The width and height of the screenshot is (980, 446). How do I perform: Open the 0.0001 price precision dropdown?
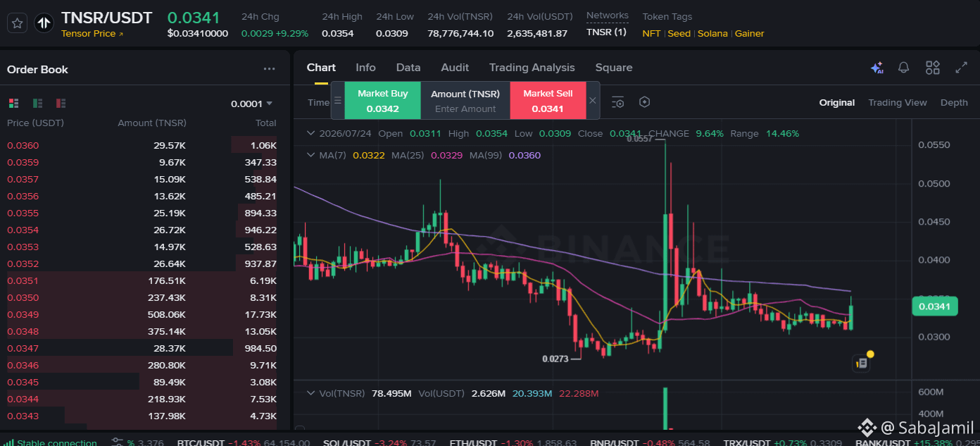251,104
